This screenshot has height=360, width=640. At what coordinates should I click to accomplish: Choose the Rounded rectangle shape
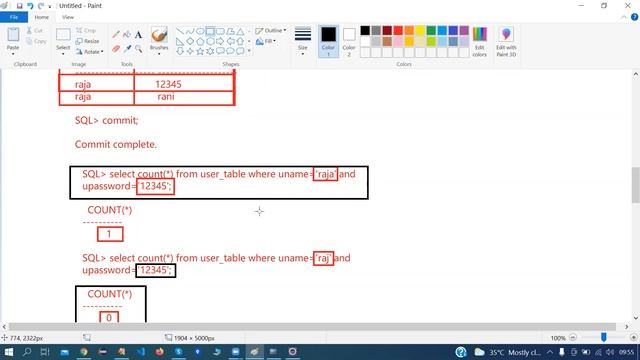tap(220, 31)
